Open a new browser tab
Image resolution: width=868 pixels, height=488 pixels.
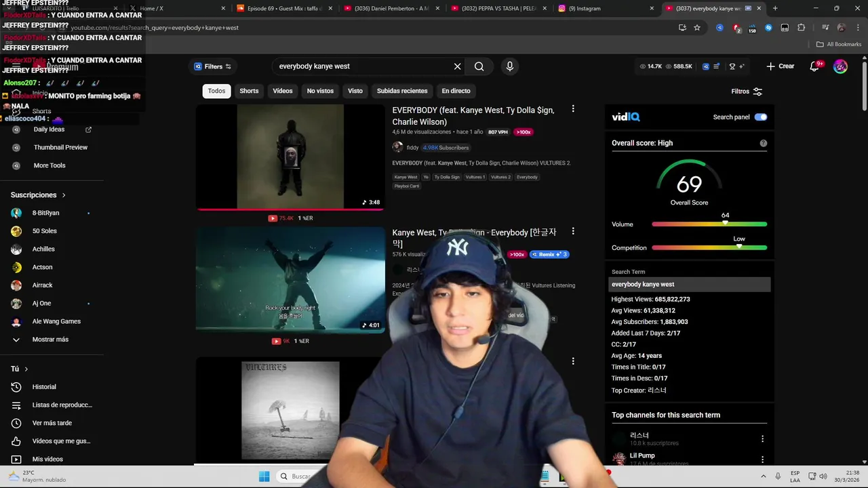pos(775,8)
